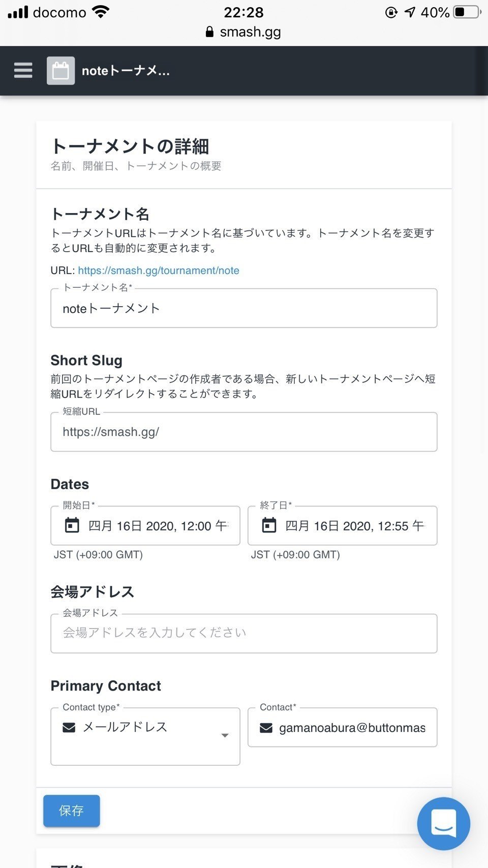Open the 終了日 date picker field
The image size is (488, 868).
354,526
